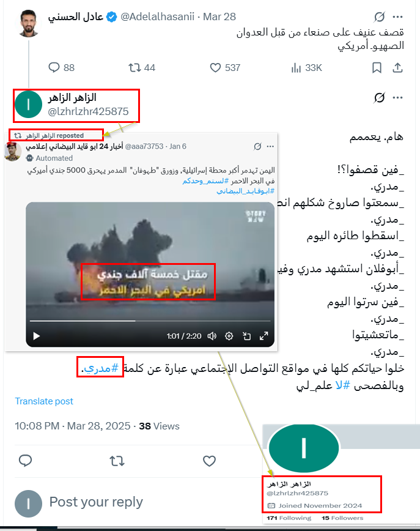The image size is (420, 531).
Task: Like the post with 537 likes
Action: coord(215,68)
